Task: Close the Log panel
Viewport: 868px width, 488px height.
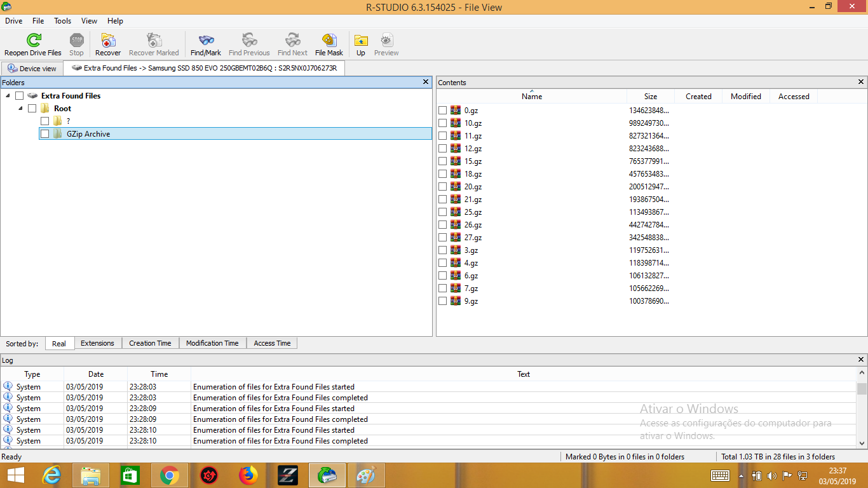Action: (x=862, y=360)
